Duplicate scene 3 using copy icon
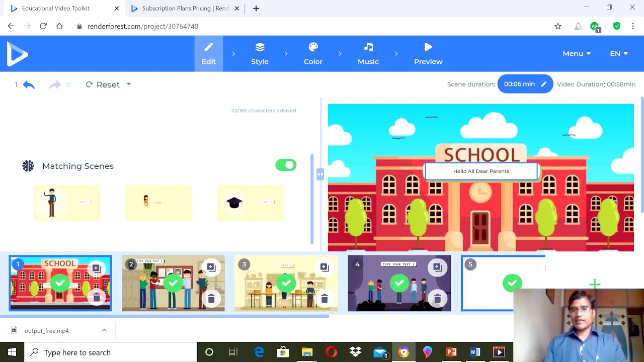 324,267
